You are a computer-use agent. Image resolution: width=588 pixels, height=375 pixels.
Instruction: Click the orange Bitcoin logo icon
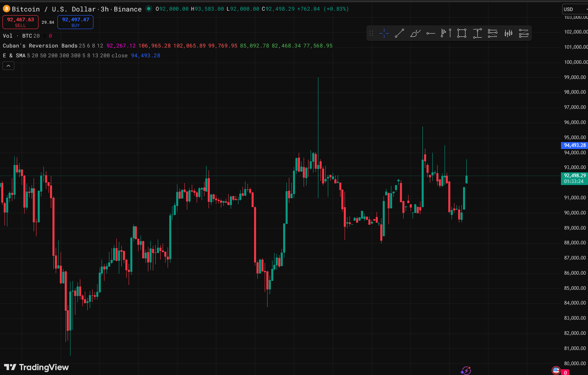(x=7, y=9)
